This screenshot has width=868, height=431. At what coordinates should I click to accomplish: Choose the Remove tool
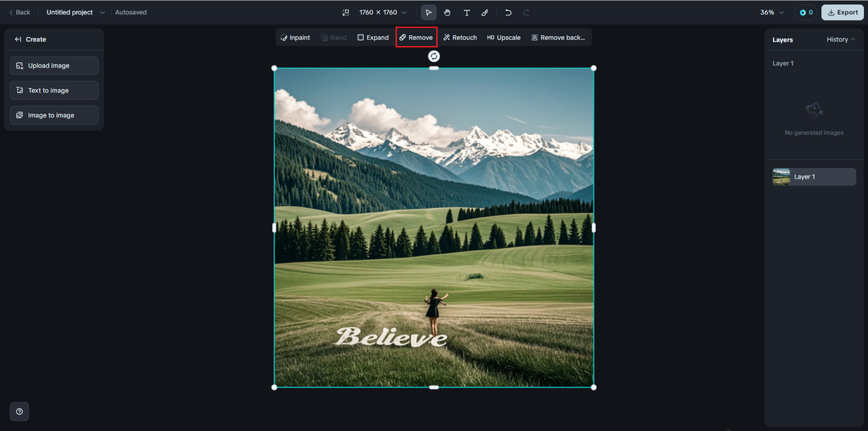coord(416,37)
